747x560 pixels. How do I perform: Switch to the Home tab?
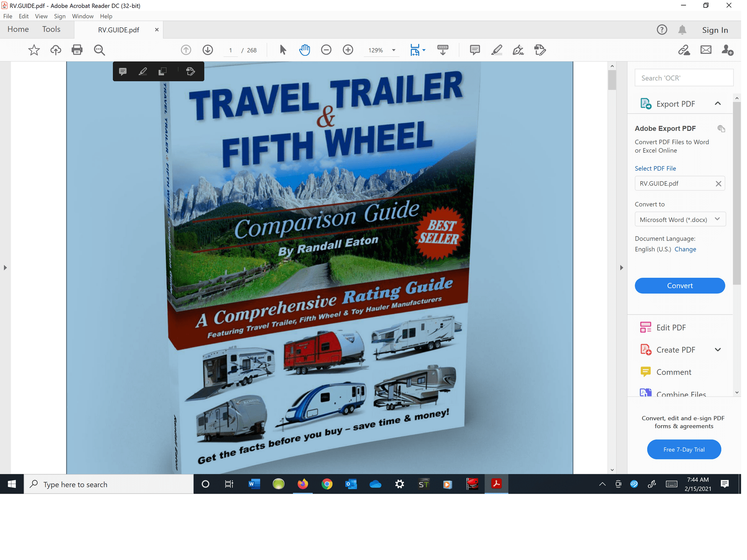tap(18, 29)
